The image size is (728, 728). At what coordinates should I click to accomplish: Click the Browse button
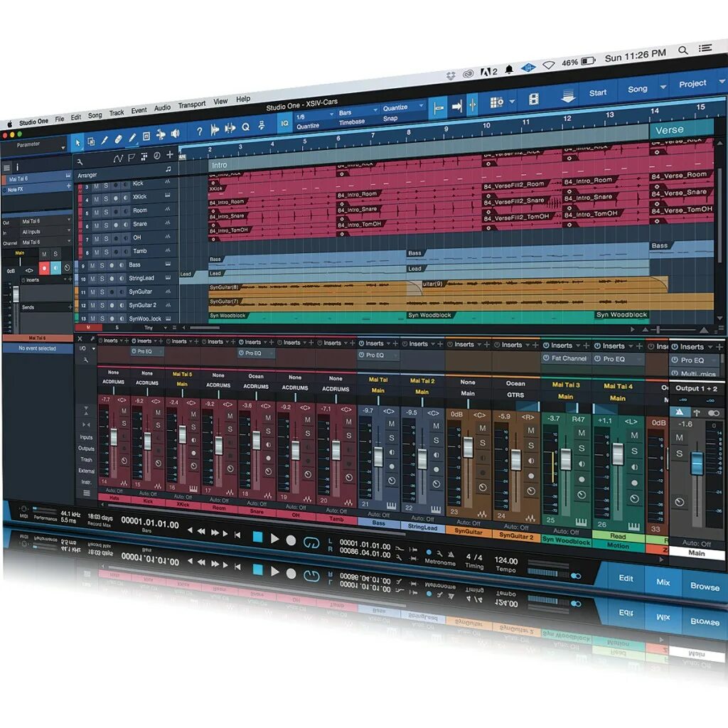click(x=705, y=587)
